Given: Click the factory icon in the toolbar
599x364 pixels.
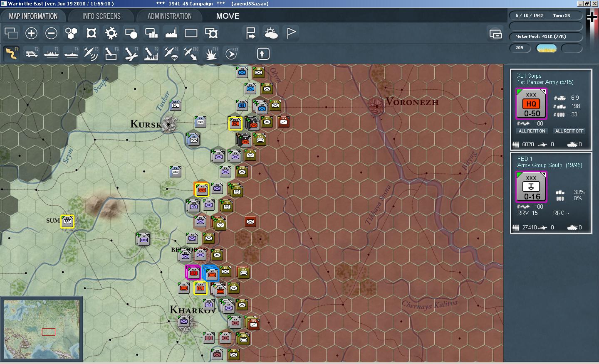Looking at the screenshot, I should (x=171, y=33).
